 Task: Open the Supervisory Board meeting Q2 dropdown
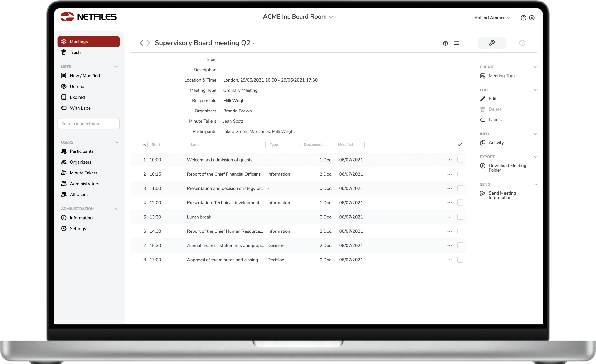205,43
